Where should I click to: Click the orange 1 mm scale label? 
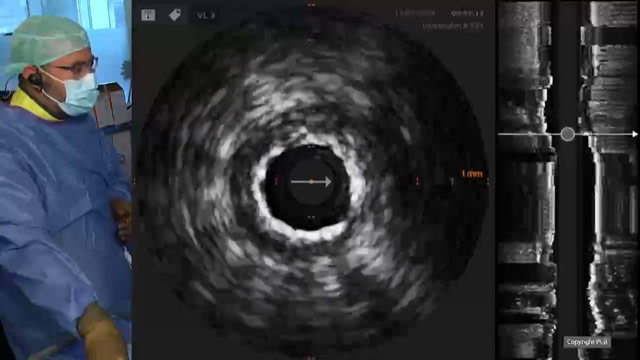point(472,174)
